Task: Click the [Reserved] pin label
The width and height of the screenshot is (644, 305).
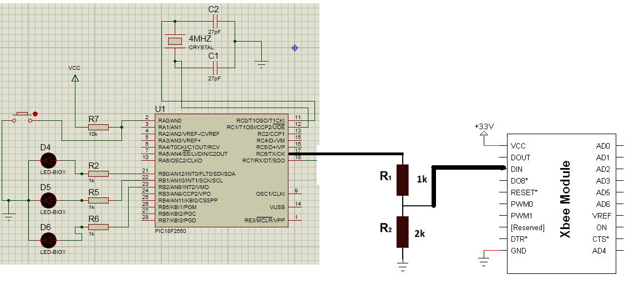Action: [x=528, y=227]
